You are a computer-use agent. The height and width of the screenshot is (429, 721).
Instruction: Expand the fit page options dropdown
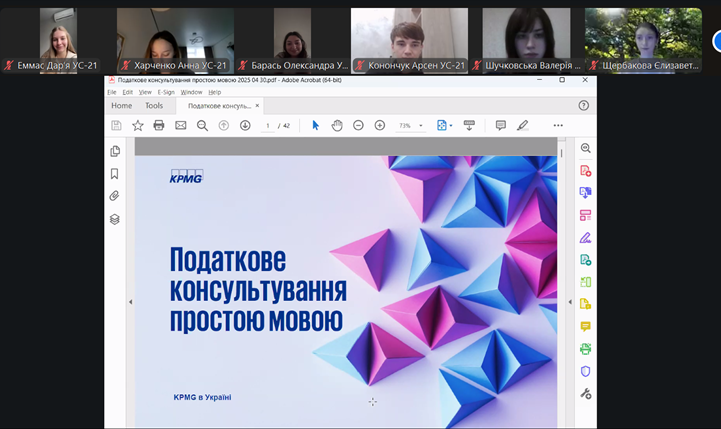(452, 126)
